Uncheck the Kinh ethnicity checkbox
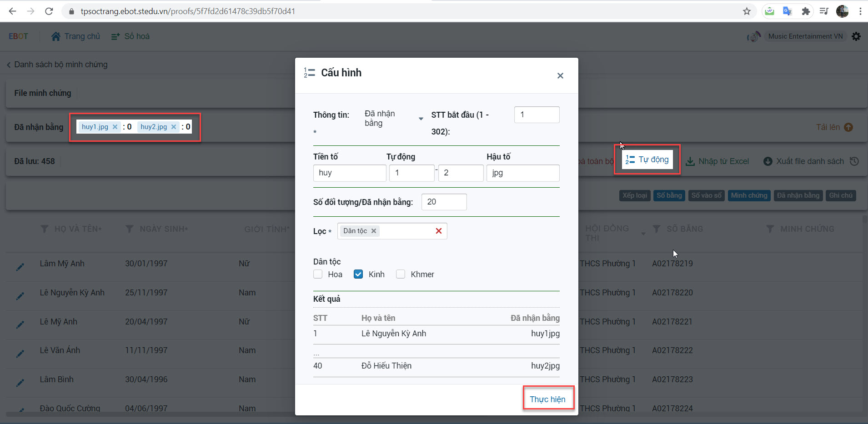The width and height of the screenshot is (868, 424). pyautogui.click(x=358, y=274)
